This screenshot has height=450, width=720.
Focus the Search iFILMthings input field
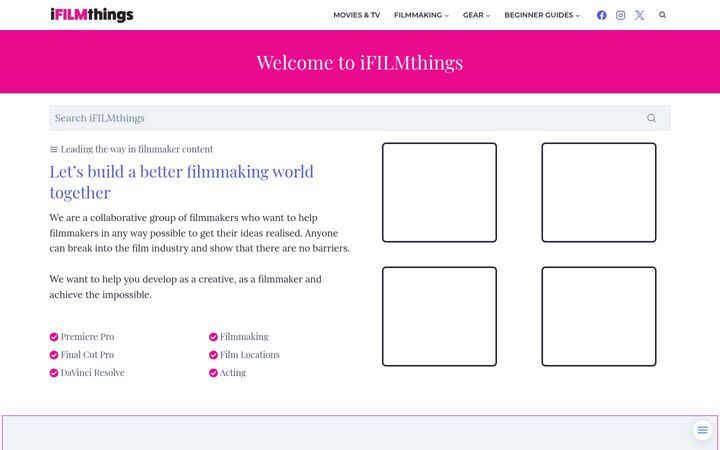click(360, 118)
